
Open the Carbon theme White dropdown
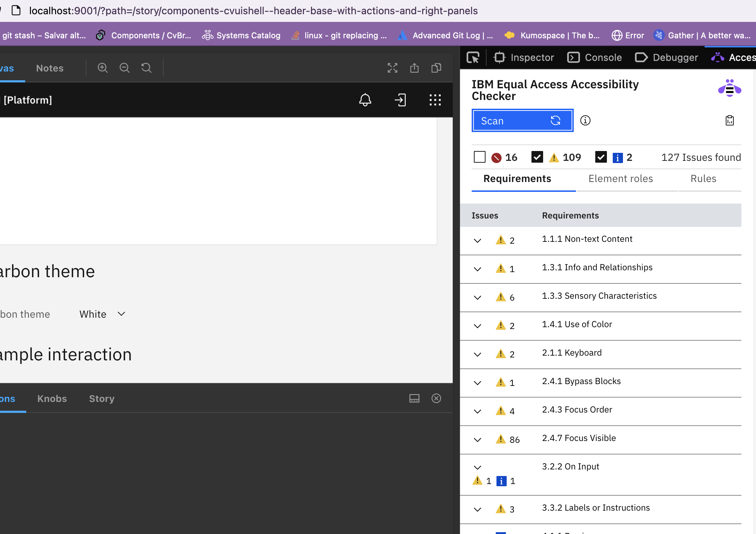pyautogui.click(x=102, y=314)
